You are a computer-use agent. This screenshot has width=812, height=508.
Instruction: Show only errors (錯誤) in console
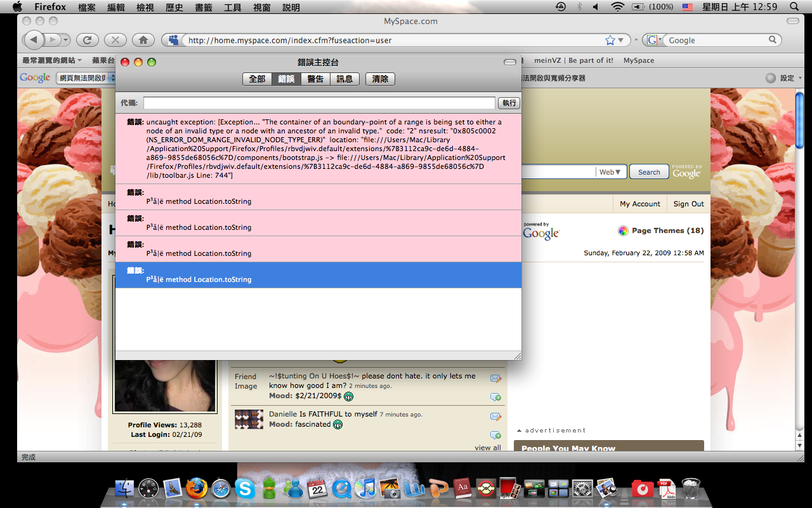click(x=286, y=79)
